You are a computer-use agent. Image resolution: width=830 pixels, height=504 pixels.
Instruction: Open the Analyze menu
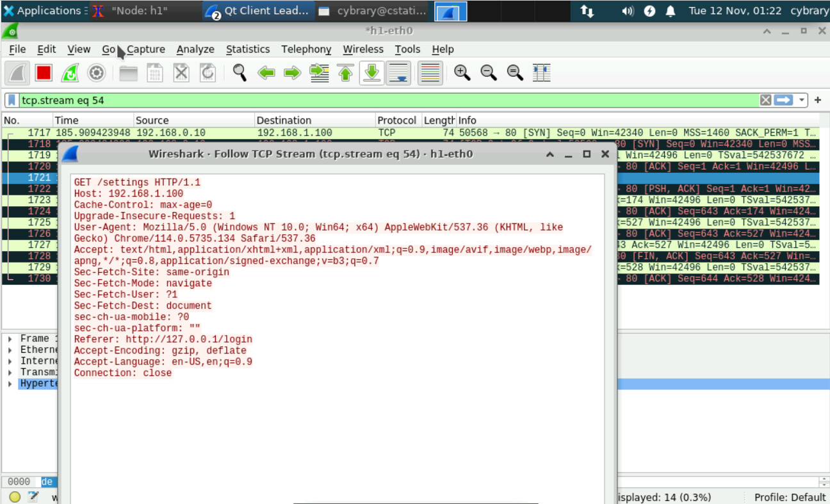pos(195,49)
